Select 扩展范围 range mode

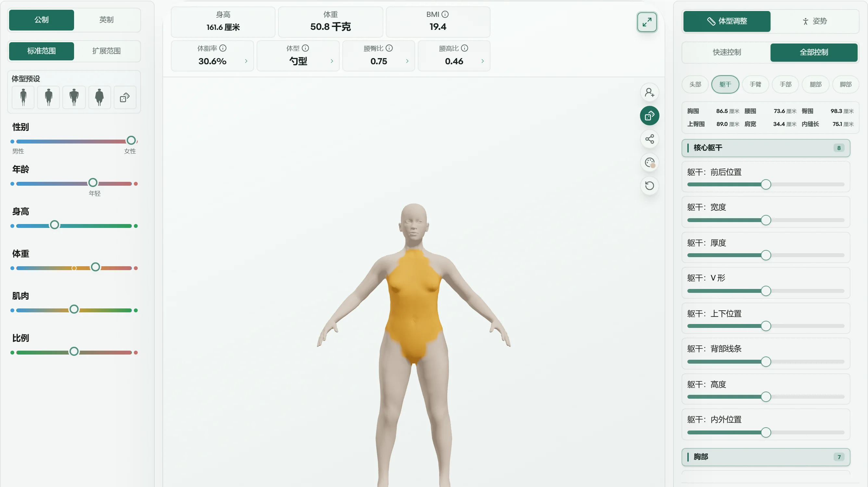coord(107,51)
